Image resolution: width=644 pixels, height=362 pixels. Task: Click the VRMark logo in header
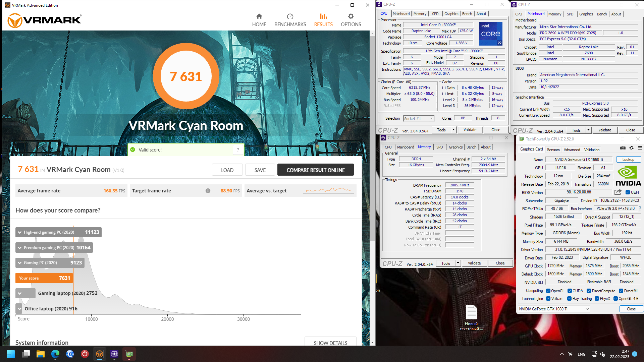pyautogui.click(x=44, y=20)
